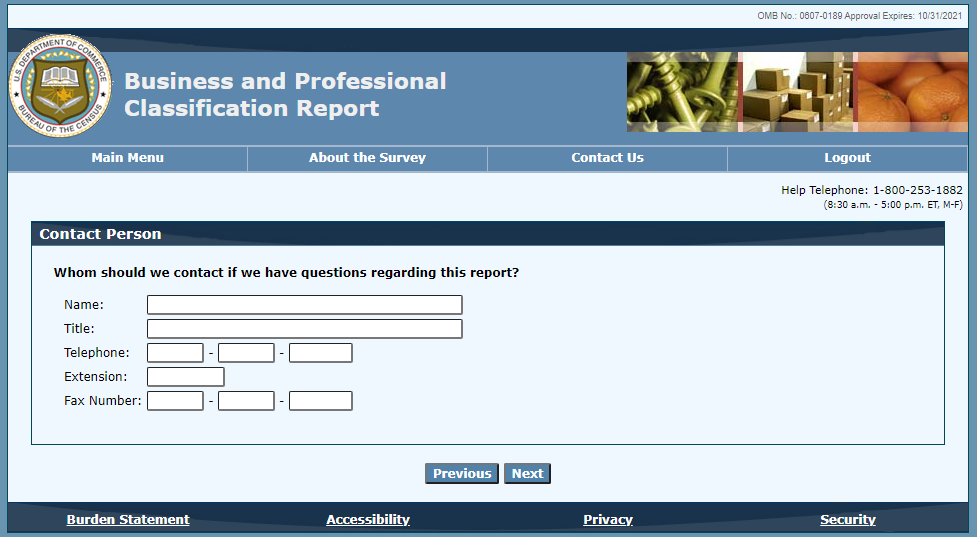This screenshot has height=537, width=977.
Task: Focus the Title text field
Action: (304, 329)
